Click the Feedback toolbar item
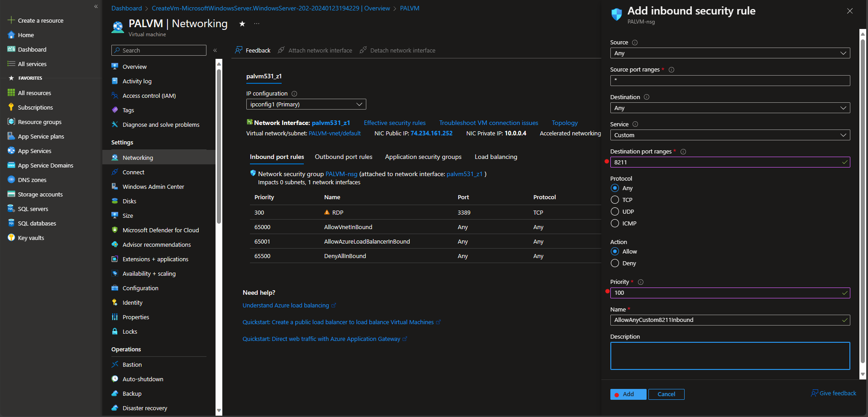This screenshot has height=417, width=868. 253,50
